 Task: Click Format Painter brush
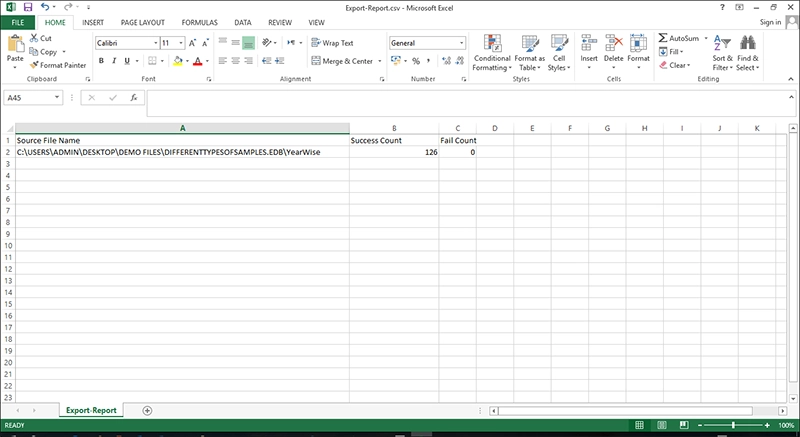tap(58, 65)
